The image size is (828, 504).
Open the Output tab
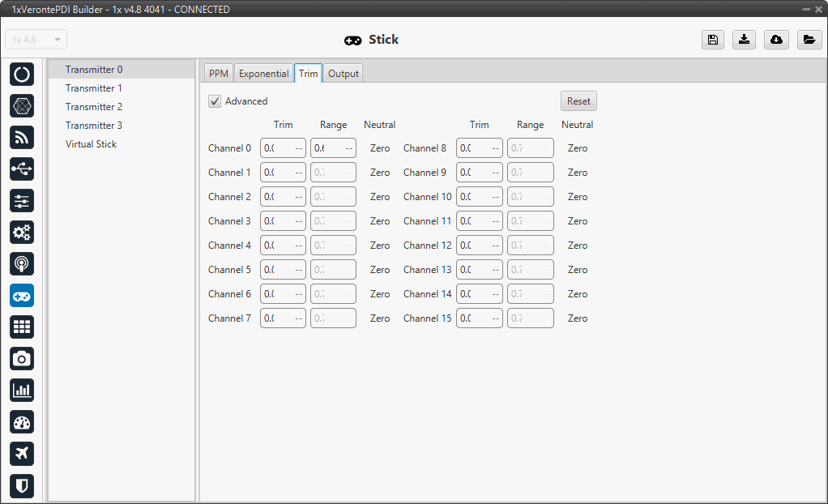point(344,74)
